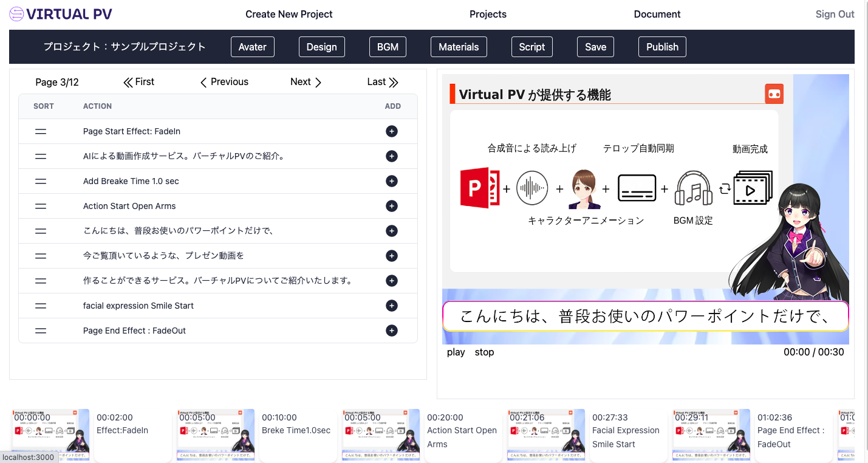Select the Breke Time1.0sec timeline thumbnail
This screenshot has width=868, height=463.
click(x=216, y=434)
